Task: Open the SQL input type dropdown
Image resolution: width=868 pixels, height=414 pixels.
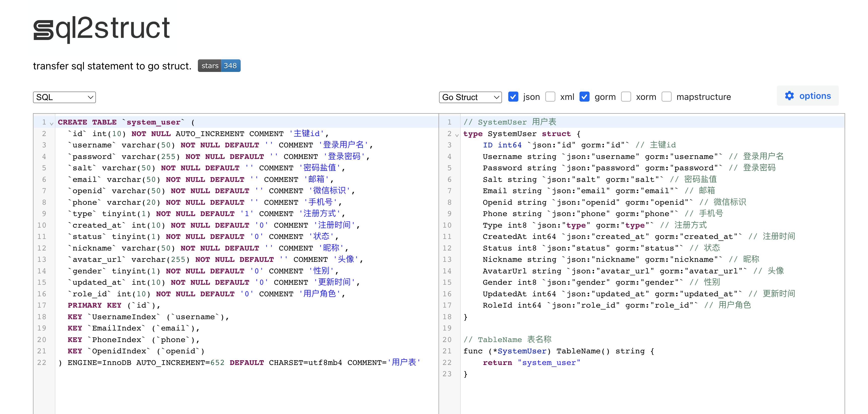Action: pos(64,97)
